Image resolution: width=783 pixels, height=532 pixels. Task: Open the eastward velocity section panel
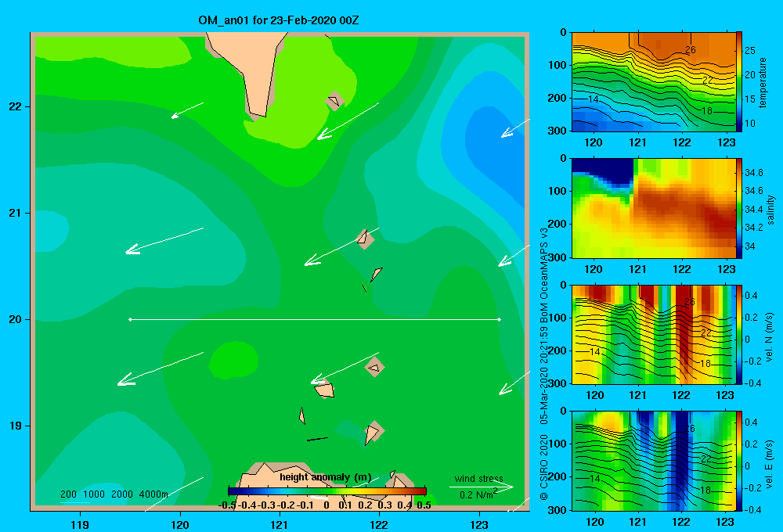(x=654, y=461)
